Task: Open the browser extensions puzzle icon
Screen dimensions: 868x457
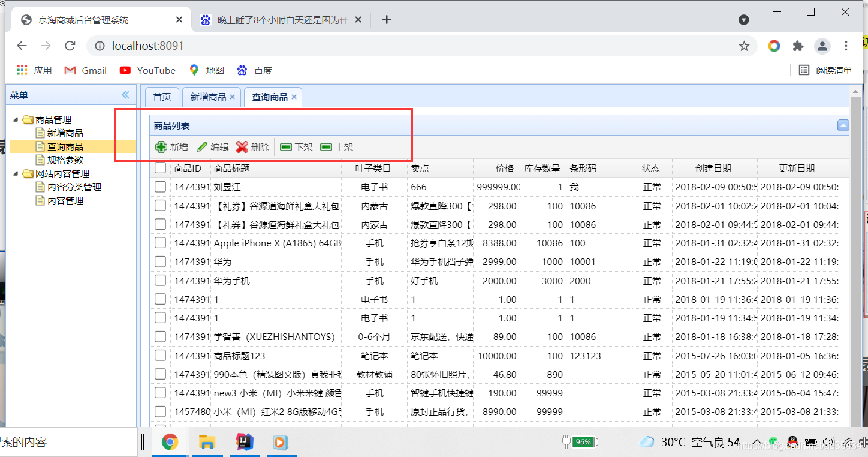Action: click(798, 46)
